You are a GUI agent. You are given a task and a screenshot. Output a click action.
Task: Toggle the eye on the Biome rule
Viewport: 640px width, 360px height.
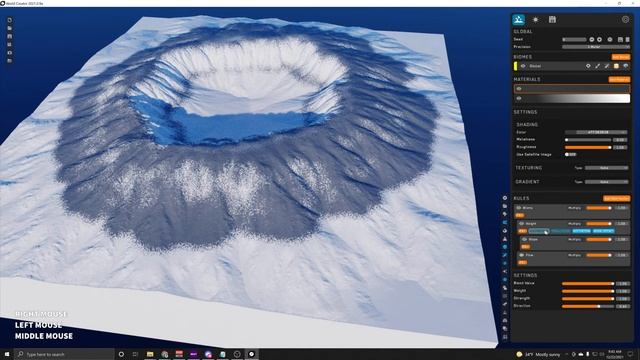pos(519,208)
